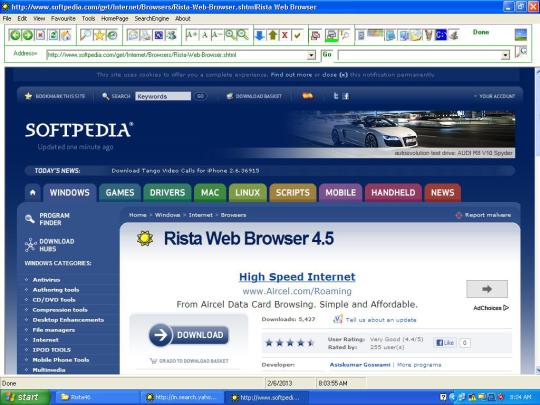The width and height of the screenshot is (540, 405).
Task: Click the Windows start button
Action: [24, 397]
